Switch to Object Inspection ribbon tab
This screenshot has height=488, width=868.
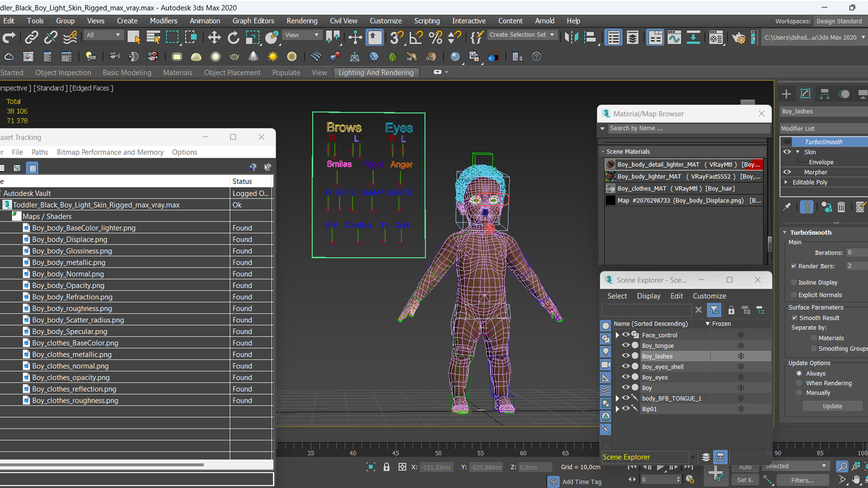pos(63,73)
